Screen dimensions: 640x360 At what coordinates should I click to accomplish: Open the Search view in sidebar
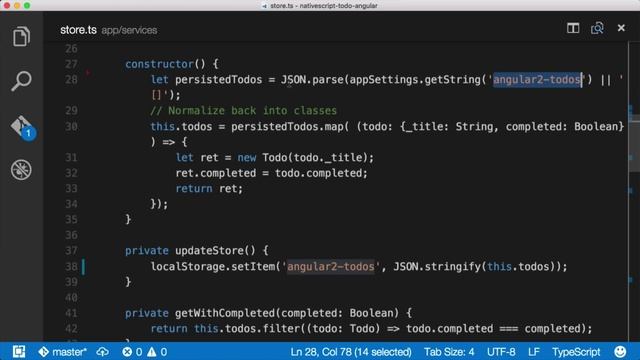(21, 81)
